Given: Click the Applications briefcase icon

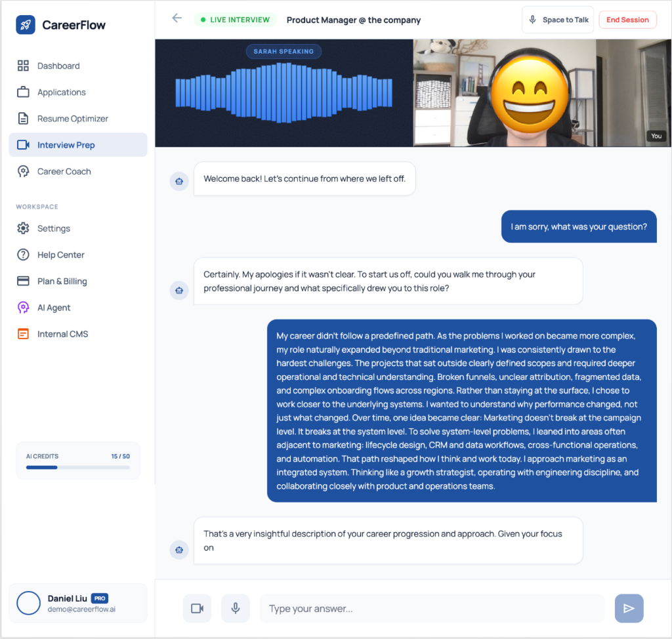Looking at the screenshot, I should [x=24, y=92].
